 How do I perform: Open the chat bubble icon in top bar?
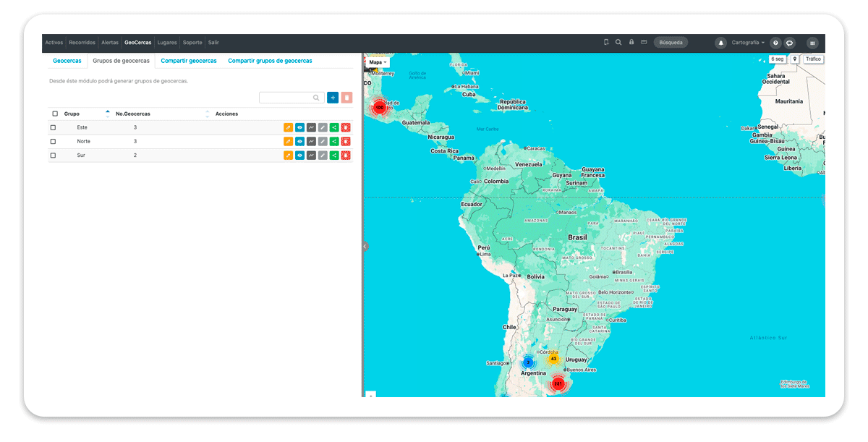coord(790,43)
